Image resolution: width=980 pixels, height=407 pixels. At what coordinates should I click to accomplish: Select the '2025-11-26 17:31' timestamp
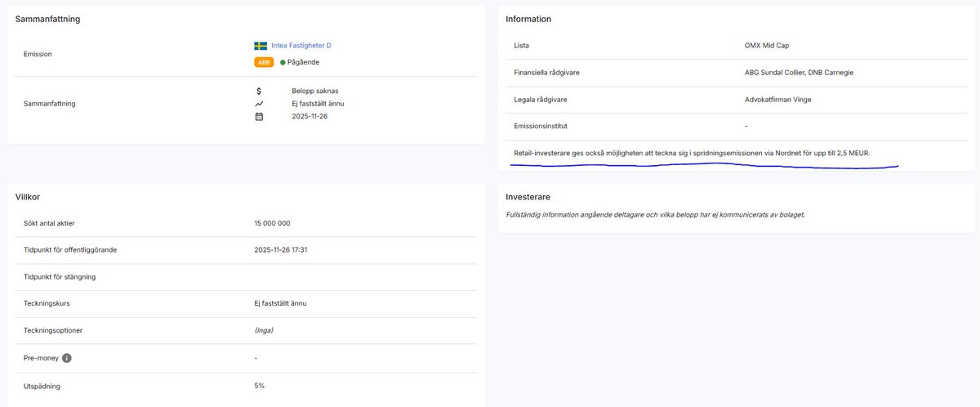point(281,250)
